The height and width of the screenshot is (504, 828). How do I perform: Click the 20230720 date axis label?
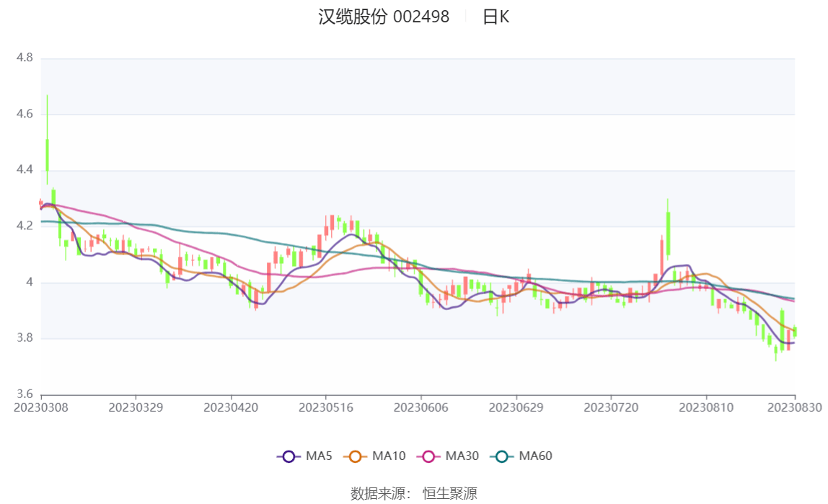tap(611, 407)
